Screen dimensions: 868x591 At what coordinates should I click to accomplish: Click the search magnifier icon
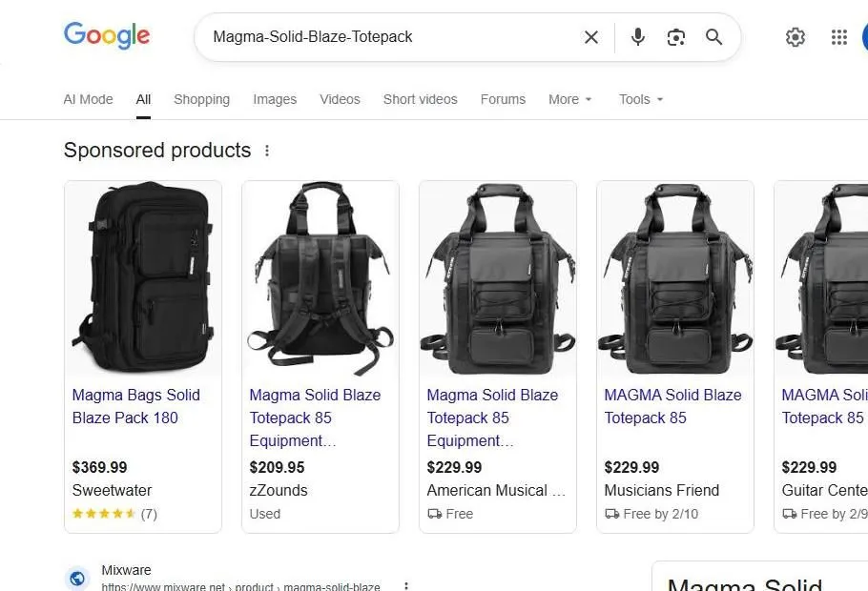(x=713, y=37)
